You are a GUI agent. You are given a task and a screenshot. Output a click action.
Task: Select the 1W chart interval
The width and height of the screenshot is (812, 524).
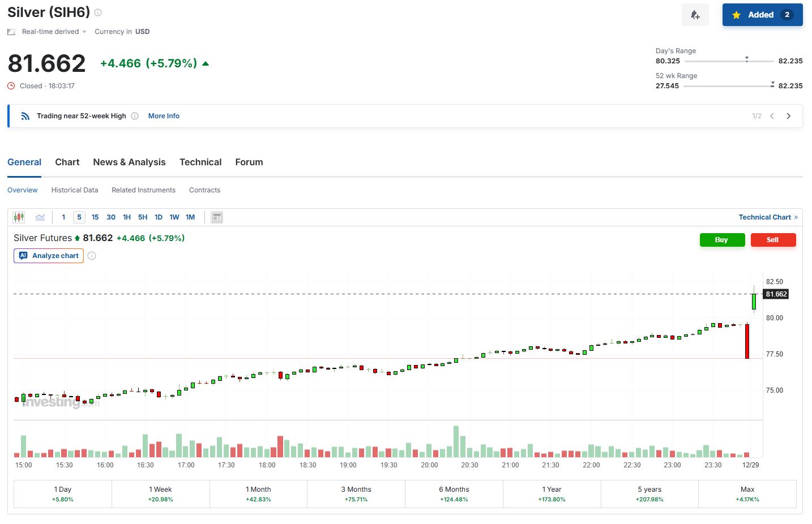point(174,217)
